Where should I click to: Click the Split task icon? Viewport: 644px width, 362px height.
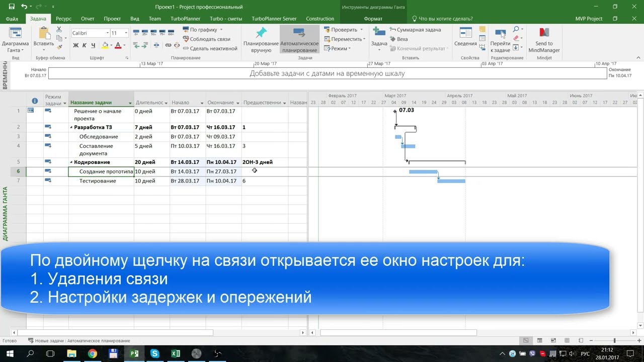(x=156, y=45)
